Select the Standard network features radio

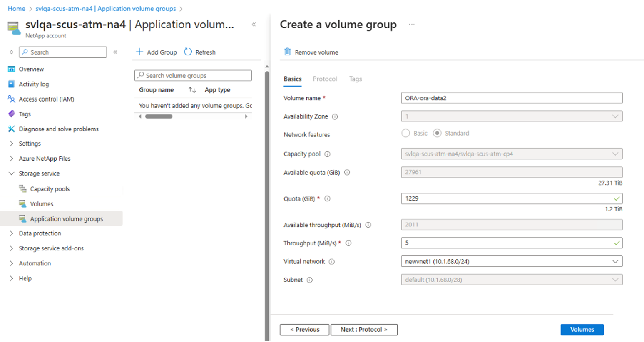(x=437, y=133)
